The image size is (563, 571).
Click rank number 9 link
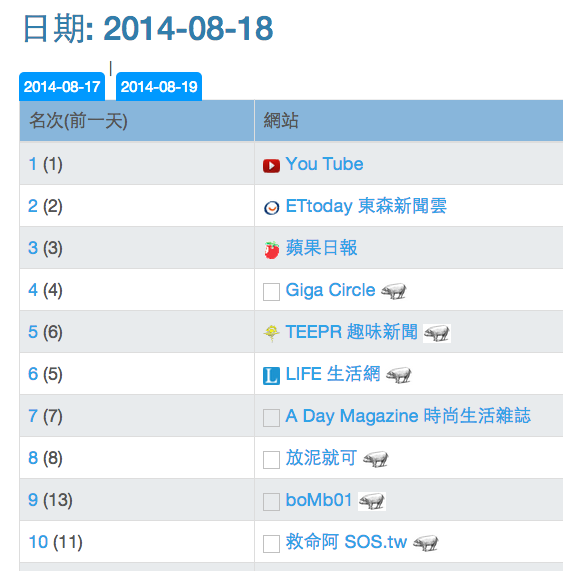point(33,500)
